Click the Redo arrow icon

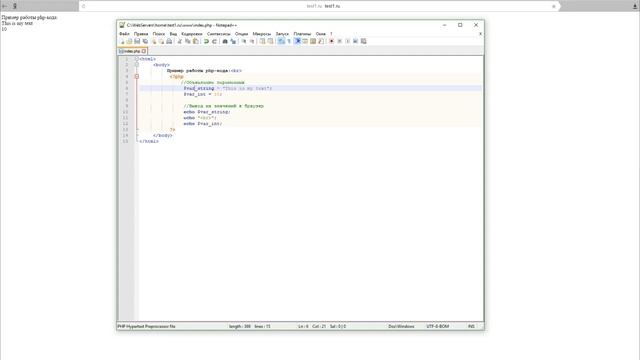click(214, 41)
